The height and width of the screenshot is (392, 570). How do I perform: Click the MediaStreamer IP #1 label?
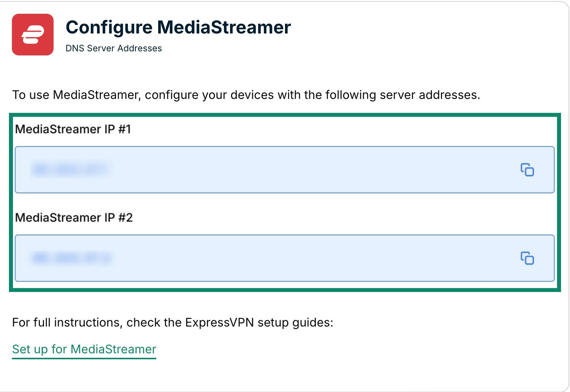(x=73, y=129)
